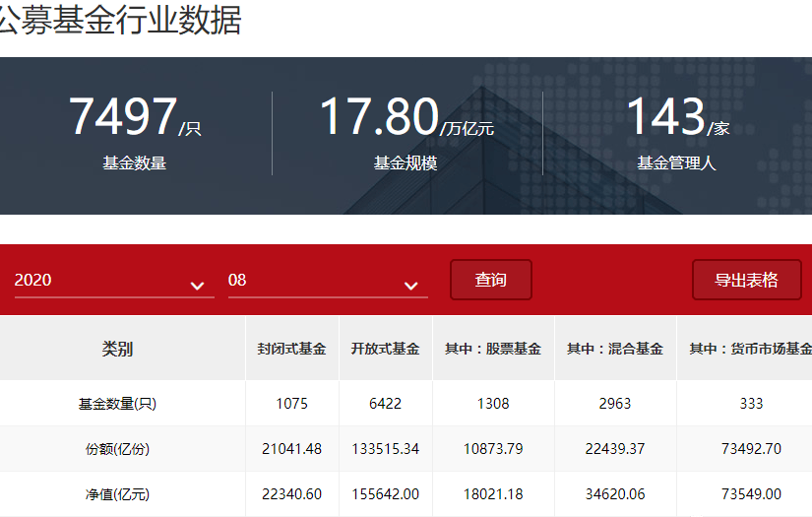Click the 净值(亿元) row label
This screenshot has width=812, height=517.
117,494
